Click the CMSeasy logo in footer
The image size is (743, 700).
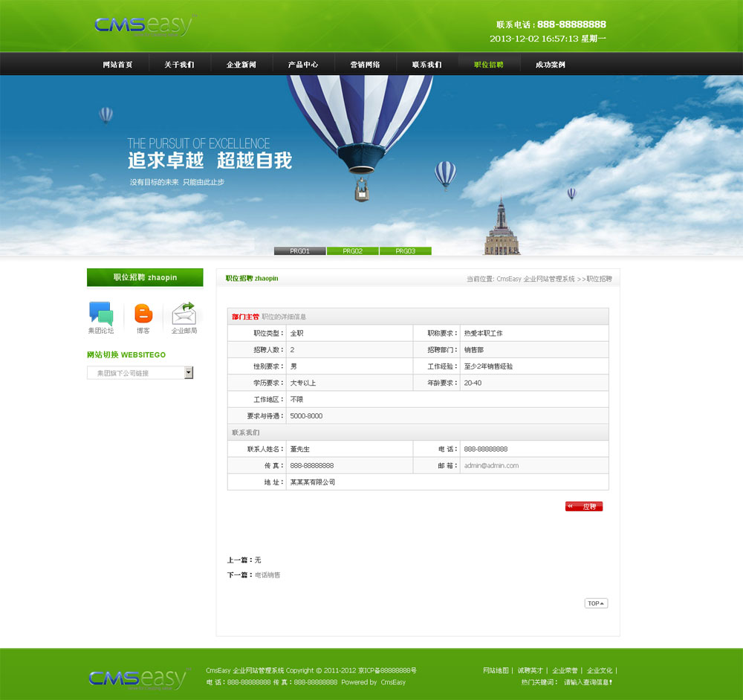coord(137,678)
